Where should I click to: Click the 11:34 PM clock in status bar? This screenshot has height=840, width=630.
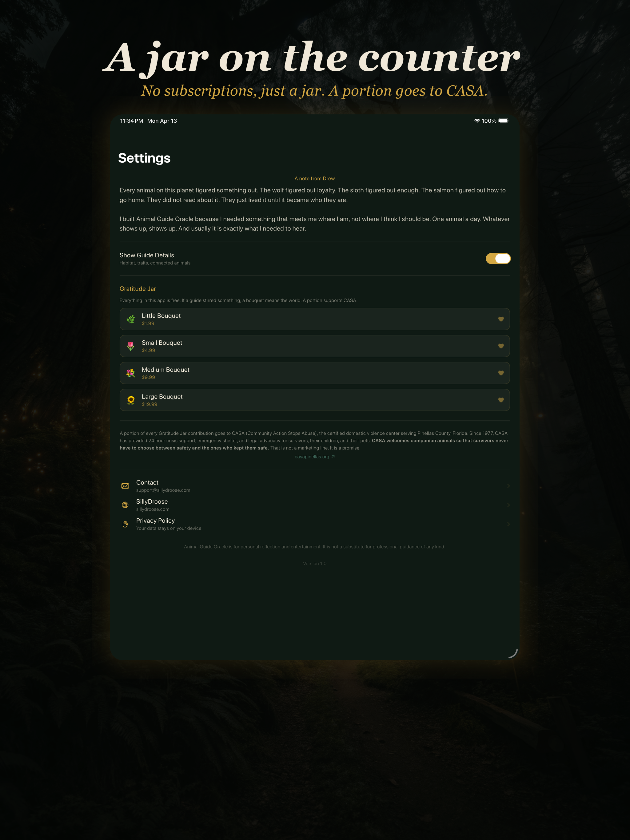coord(131,121)
